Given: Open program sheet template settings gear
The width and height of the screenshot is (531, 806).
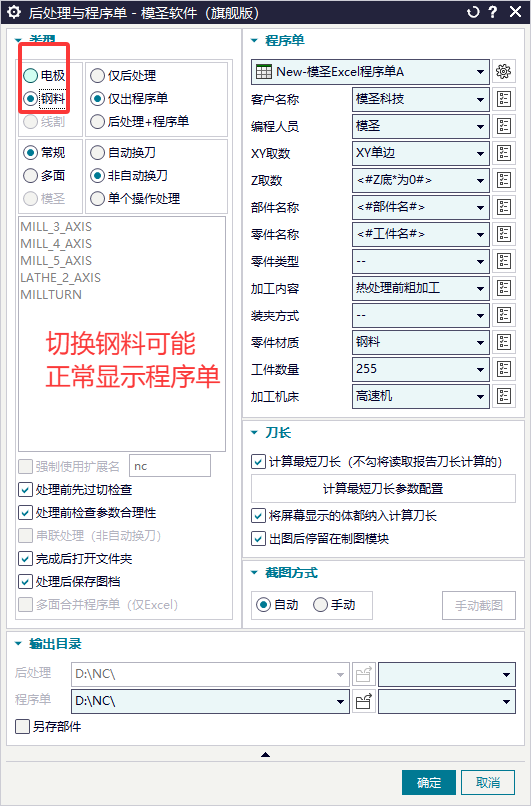Looking at the screenshot, I should click(x=503, y=72).
